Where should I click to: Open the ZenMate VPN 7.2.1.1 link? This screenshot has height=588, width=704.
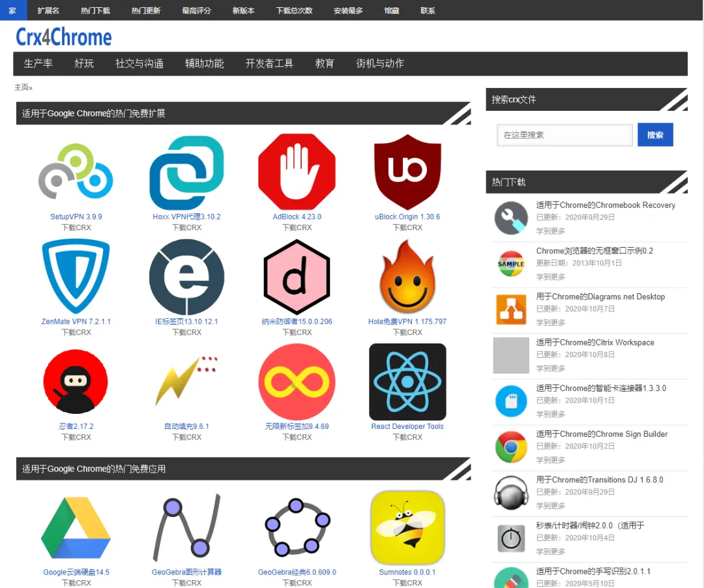(x=76, y=322)
